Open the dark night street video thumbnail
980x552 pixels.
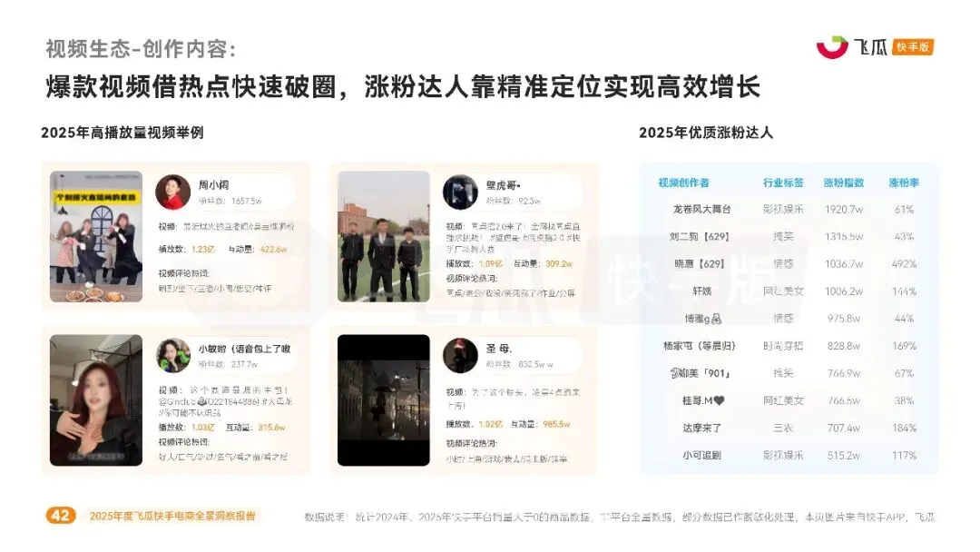(x=384, y=400)
